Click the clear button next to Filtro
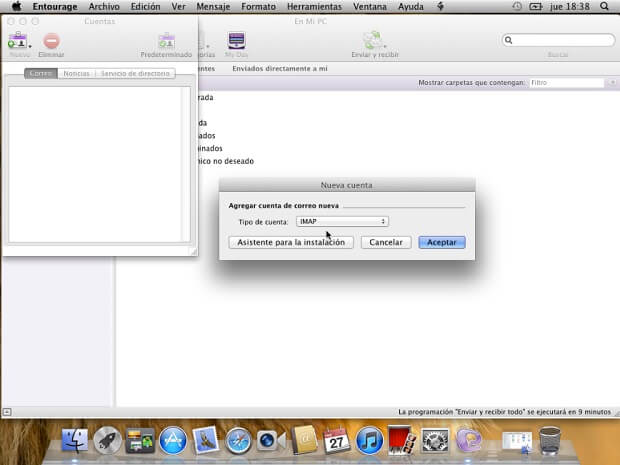The width and height of the screenshot is (620, 465). coord(612,83)
